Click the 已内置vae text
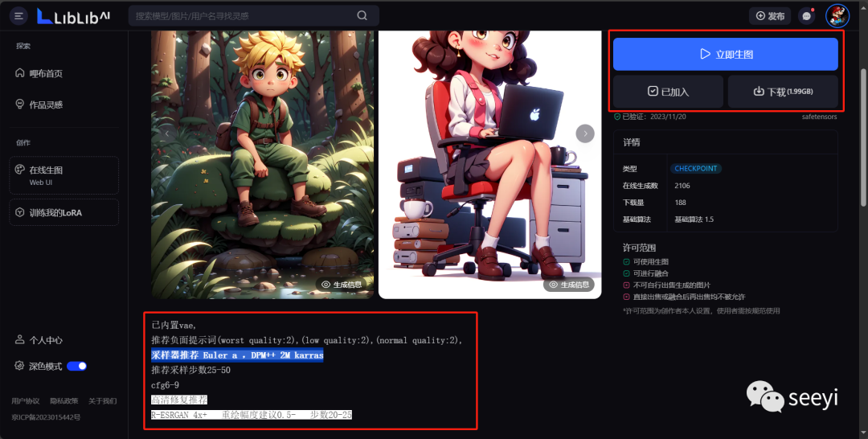The image size is (868, 439). click(x=174, y=326)
